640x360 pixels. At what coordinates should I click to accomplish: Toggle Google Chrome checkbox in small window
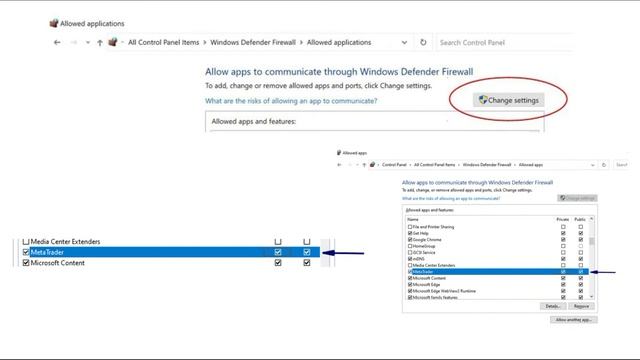[410, 240]
